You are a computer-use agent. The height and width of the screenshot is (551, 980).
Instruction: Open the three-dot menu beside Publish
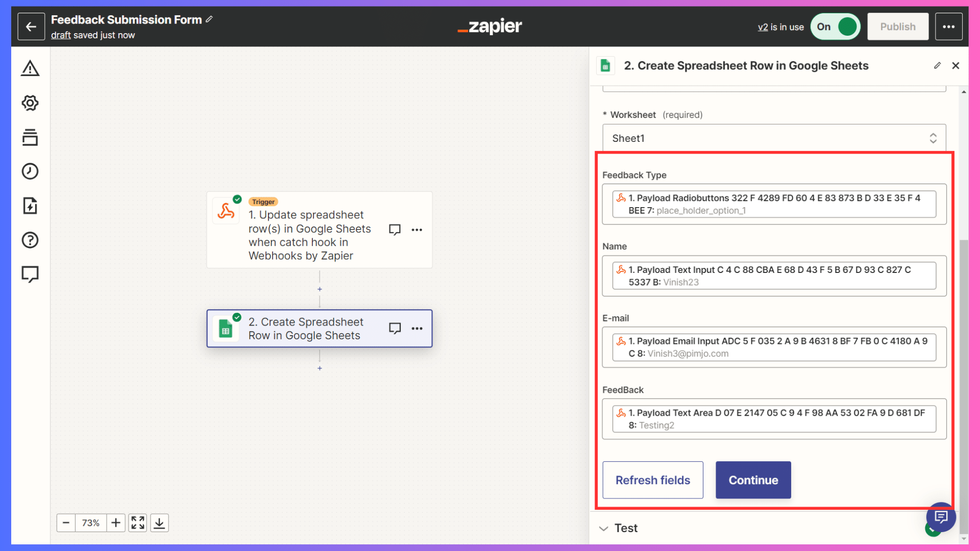coord(948,27)
